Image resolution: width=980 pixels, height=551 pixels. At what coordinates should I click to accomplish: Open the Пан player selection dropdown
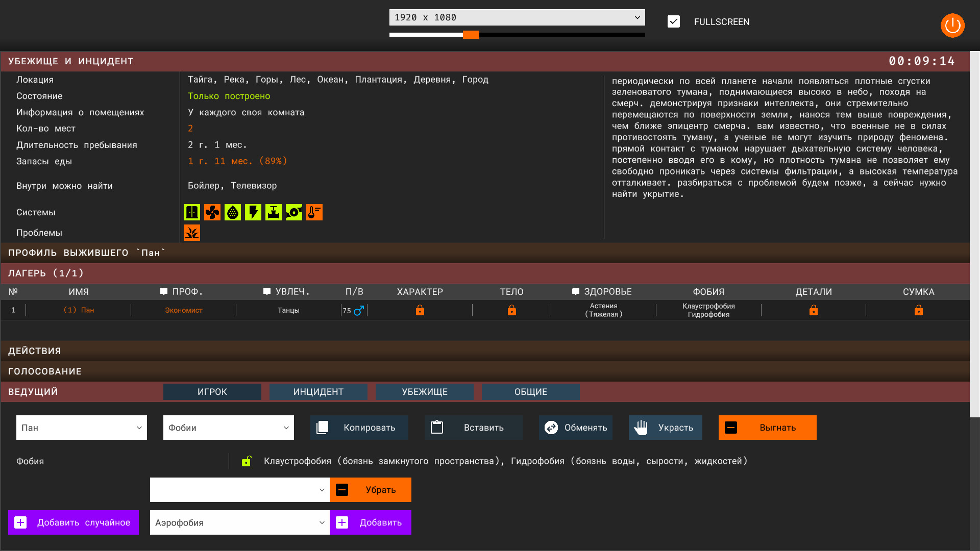[81, 428]
